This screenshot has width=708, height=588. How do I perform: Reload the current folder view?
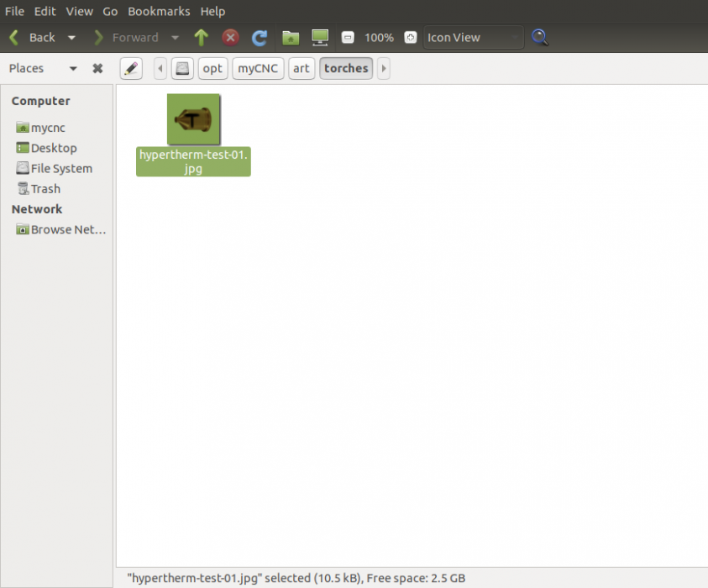click(259, 37)
